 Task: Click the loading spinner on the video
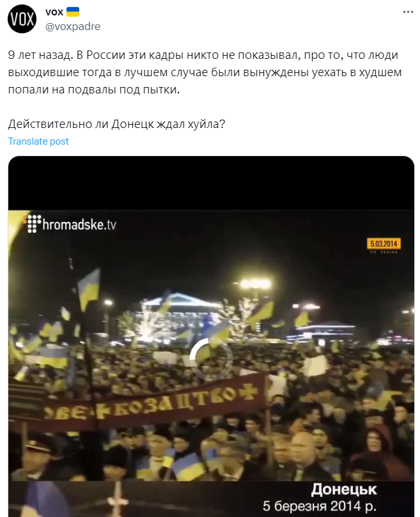click(x=211, y=358)
